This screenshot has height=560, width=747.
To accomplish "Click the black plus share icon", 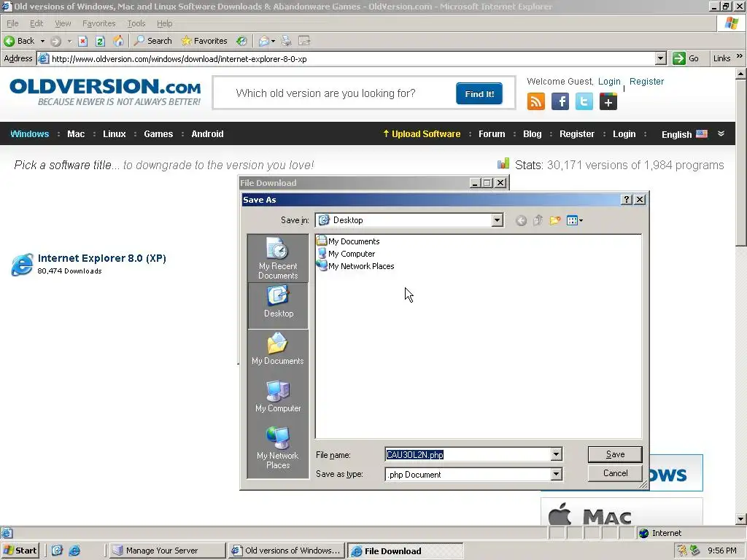I will click(608, 101).
